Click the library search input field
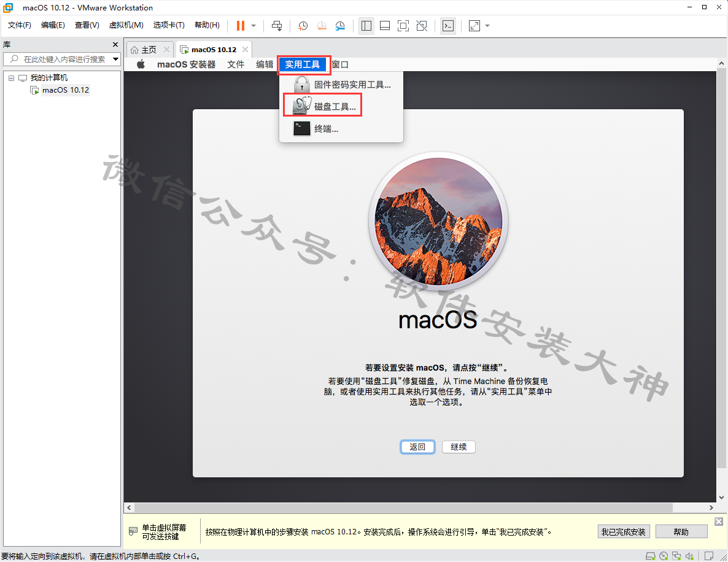The width and height of the screenshot is (728, 562). [x=58, y=60]
